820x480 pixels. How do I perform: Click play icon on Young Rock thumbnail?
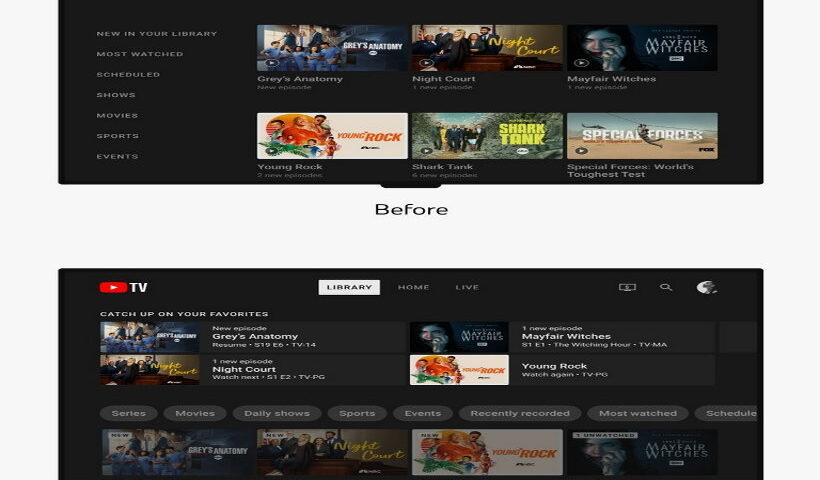(271, 151)
